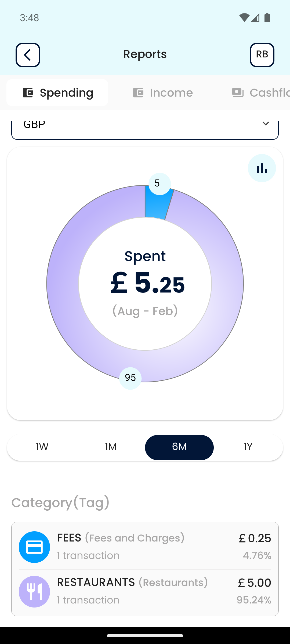Switch chart to bar graph view
This screenshot has width=290, height=644.
click(x=262, y=168)
